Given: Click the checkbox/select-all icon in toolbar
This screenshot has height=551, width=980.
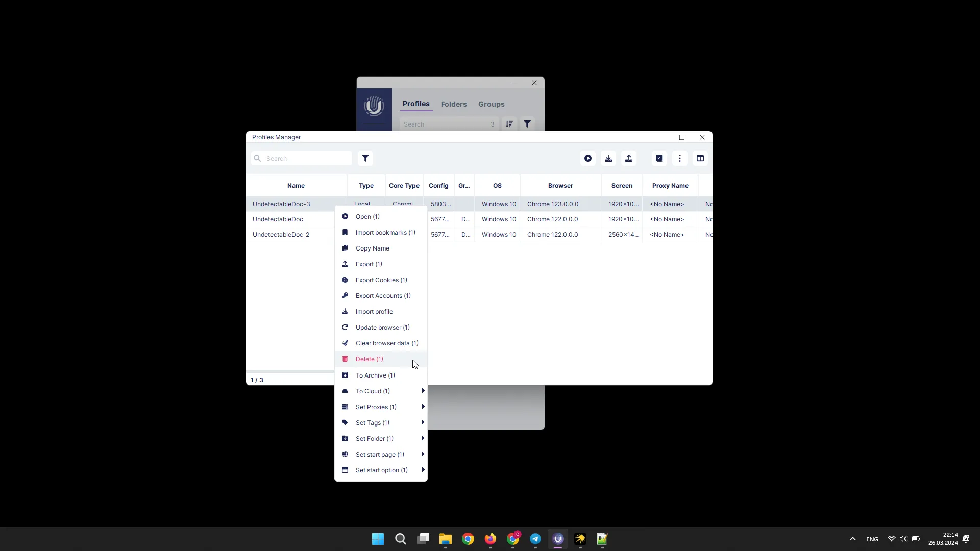Looking at the screenshot, I should tap(659, 158).
